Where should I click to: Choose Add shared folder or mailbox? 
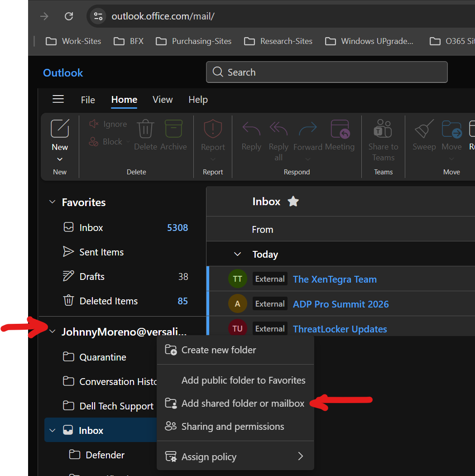pyautogui.click(x=235, y=404)
